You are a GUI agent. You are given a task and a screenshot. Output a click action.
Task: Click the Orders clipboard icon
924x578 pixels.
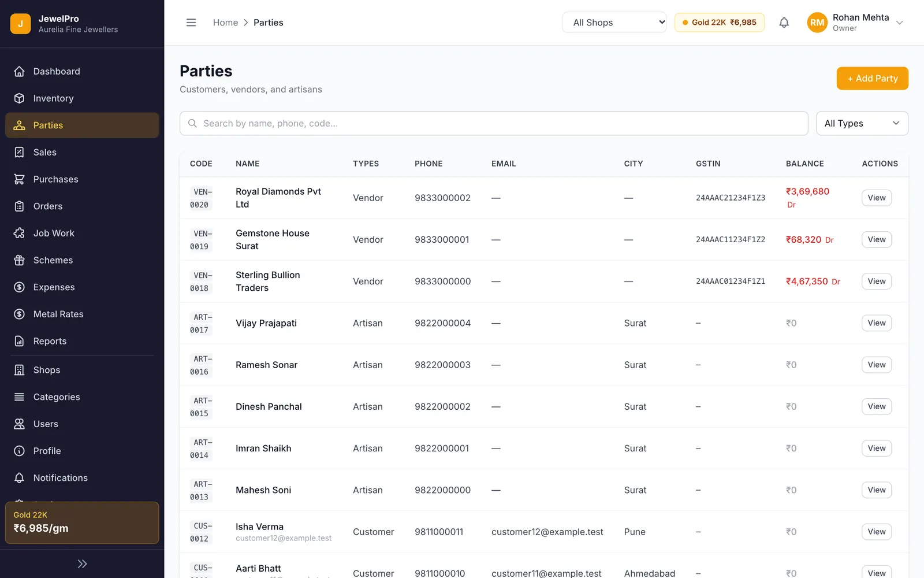click(x=19, y=206)
